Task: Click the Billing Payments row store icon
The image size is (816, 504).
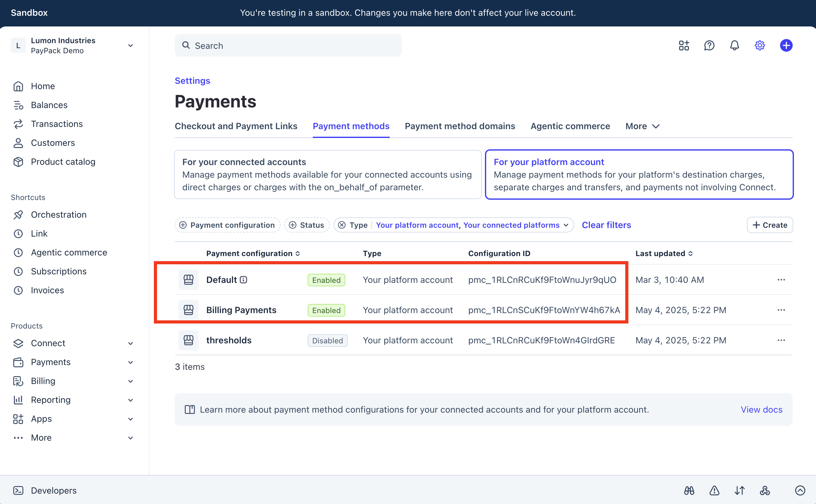Action: (x=189, y=310)
